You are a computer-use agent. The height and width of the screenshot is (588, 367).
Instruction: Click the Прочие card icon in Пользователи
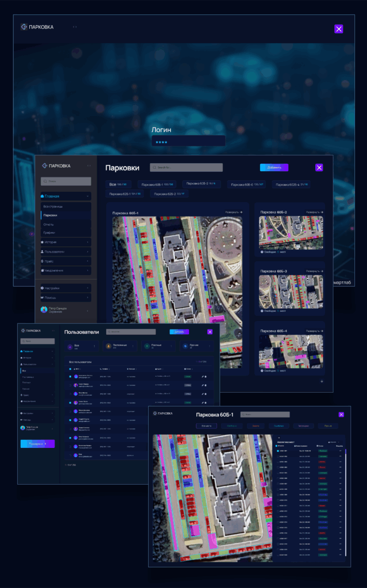click(185, 346)
